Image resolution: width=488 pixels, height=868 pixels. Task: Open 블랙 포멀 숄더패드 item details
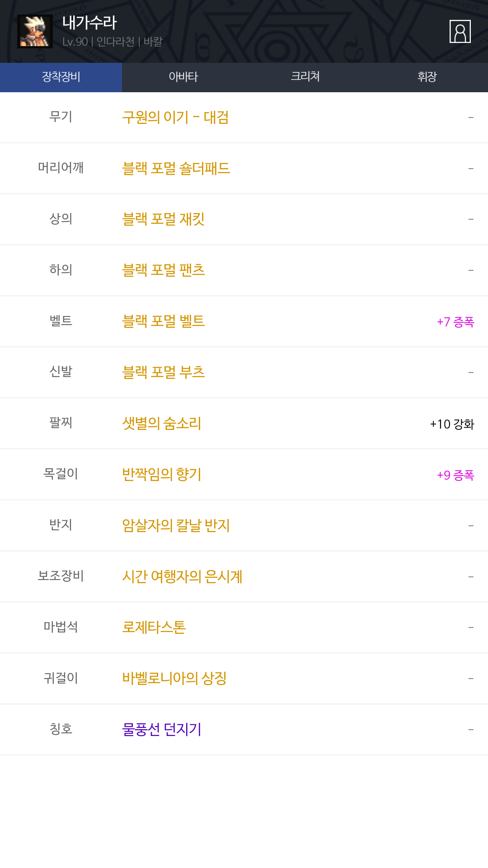point(176,169)
